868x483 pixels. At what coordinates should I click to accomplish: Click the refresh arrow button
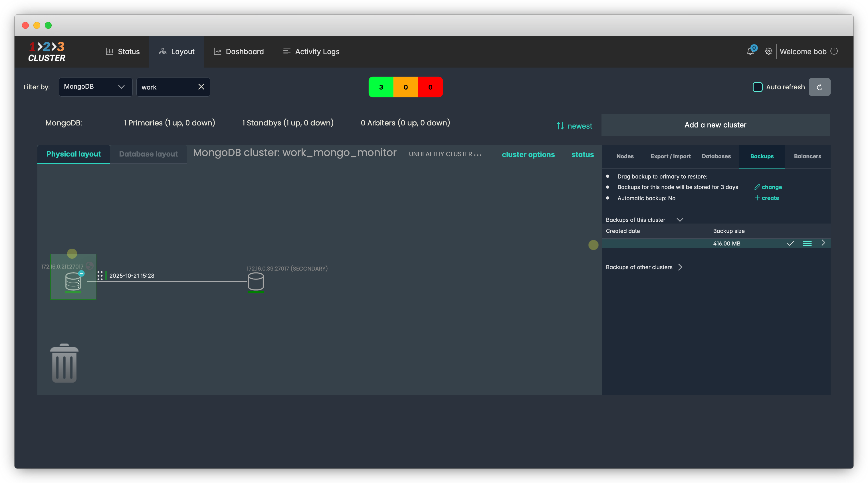click(x=819, y=87)
